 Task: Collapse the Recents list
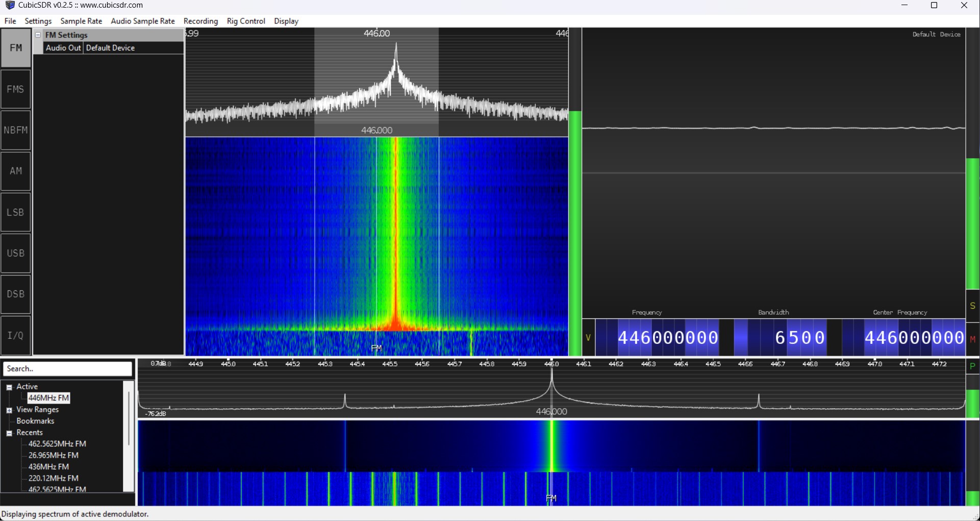(x=9, y=433)
